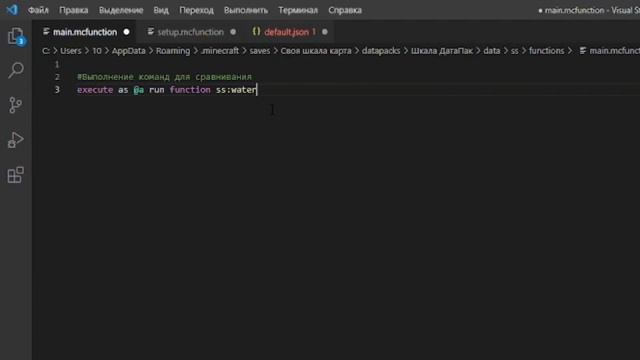Click the comment line #Выполнение команд

(164, 77)
